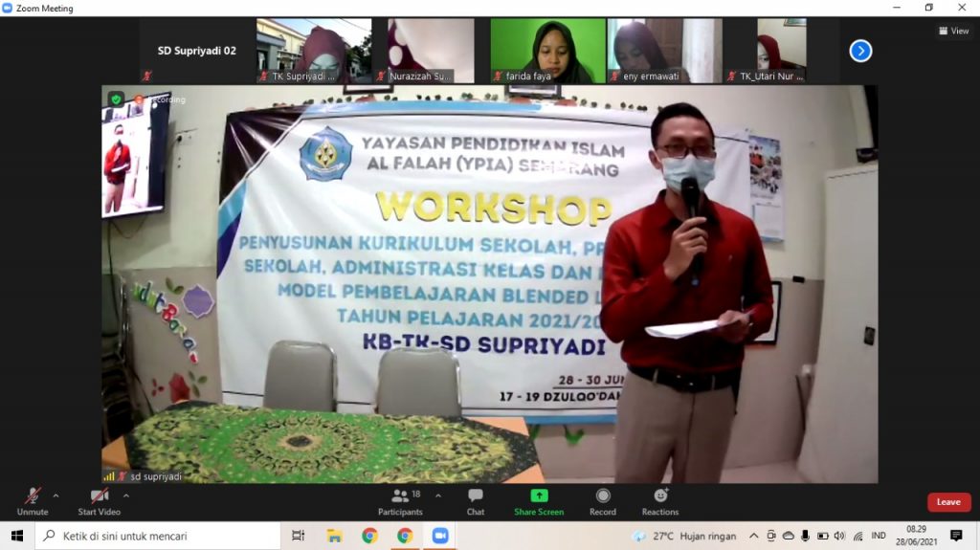The height and width of the screenshot is (550, 980).
Task: Open volume control in system tray
Action: click(840, 536)
